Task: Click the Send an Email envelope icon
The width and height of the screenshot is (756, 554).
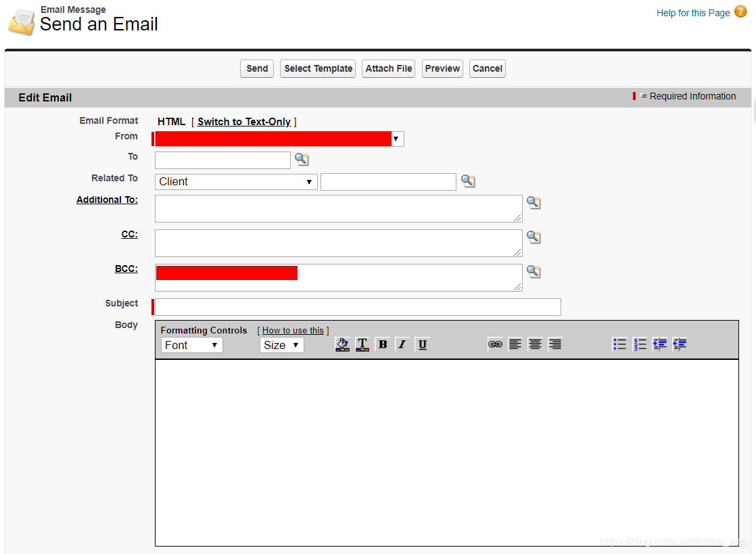Action: 22,22
